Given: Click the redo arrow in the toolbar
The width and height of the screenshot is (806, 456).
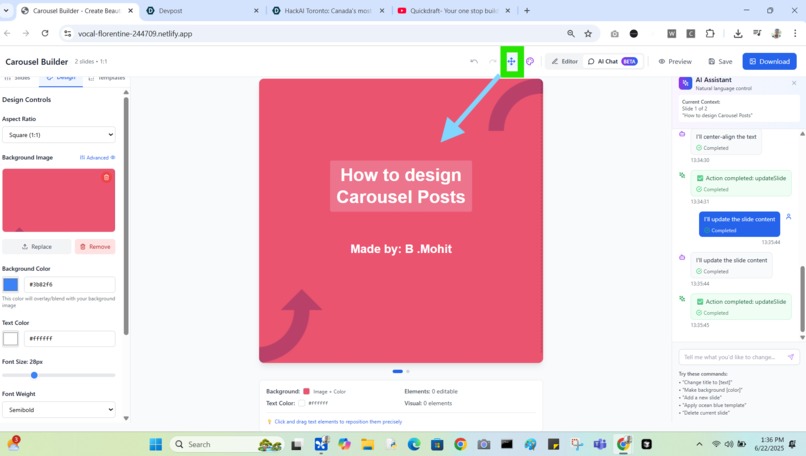Looking at the screenshot, I should tap(492, 61).
